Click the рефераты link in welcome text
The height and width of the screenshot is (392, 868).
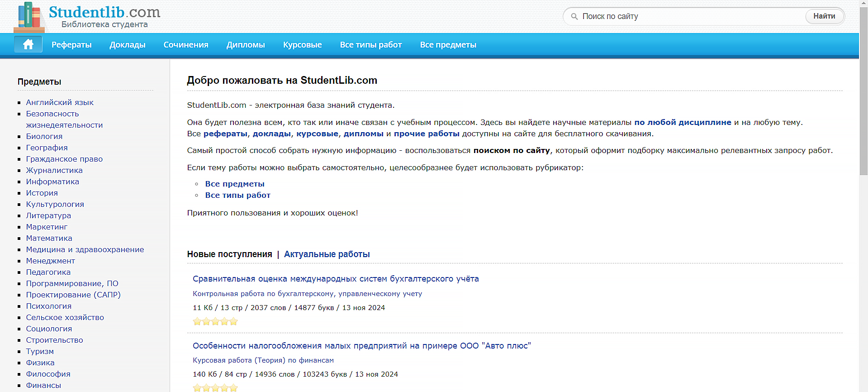tap(225, 134)
